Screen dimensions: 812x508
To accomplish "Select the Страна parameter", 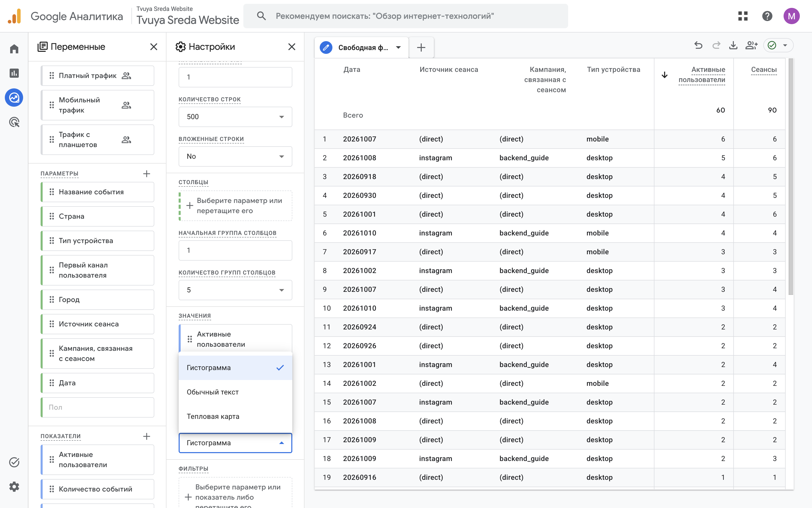I will click(x=97, y=216).
